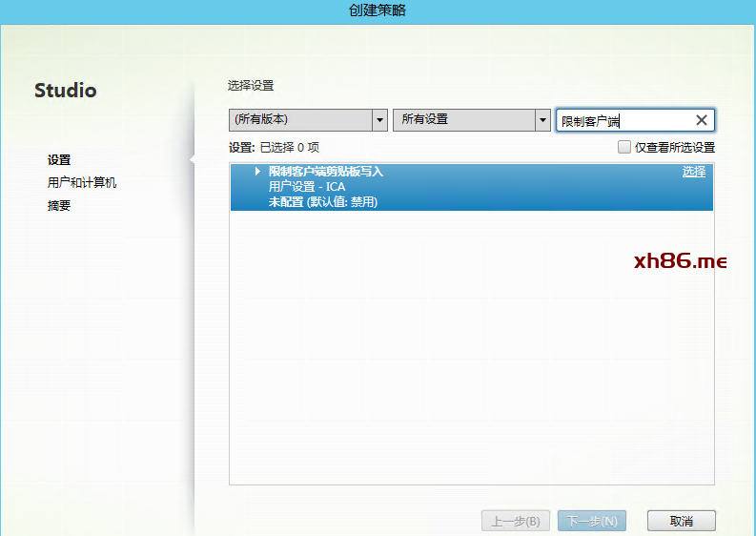The image size is (756, 536).
Task: Enable the 仅查看所选设置 checkbox
Action: coord(624,148)
